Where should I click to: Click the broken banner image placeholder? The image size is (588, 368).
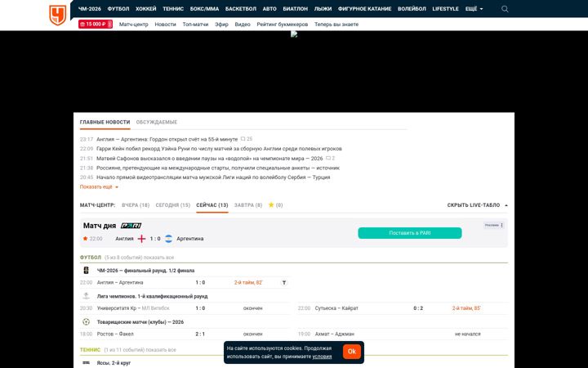pos(294,34)
